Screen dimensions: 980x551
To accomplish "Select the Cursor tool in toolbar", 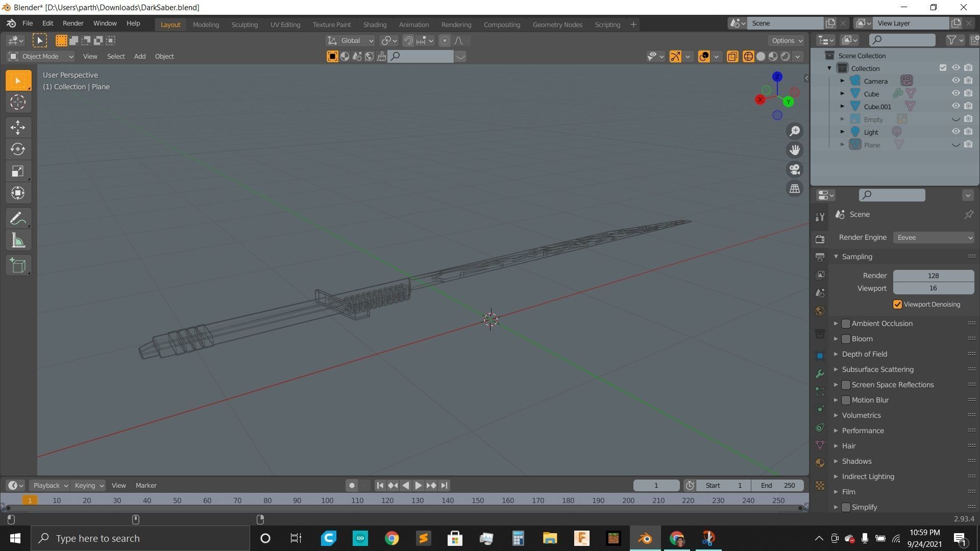I will [18, 103].
